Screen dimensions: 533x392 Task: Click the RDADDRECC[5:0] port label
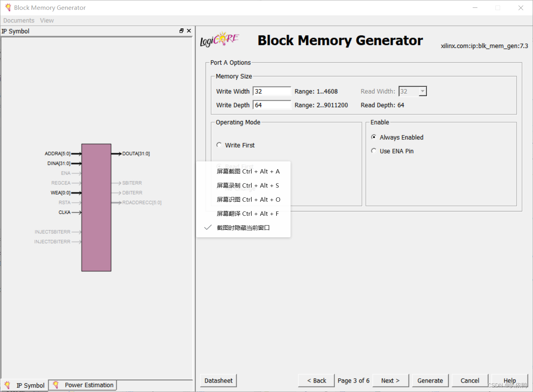point(142,202)
